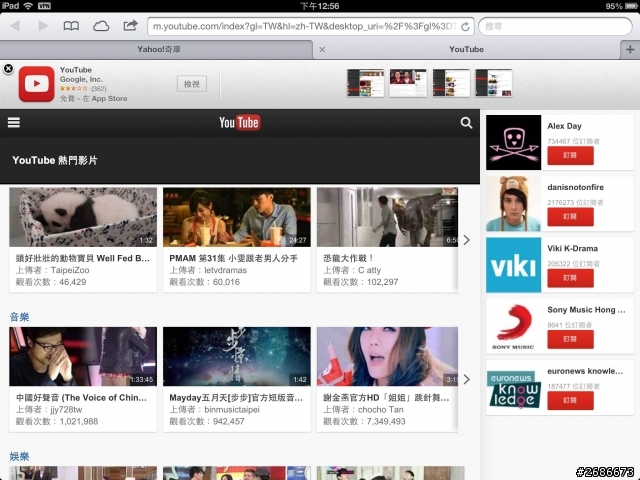The image size is (640, 480).
Task: Open third app screenshot preview in banner
Action: (451, 83)
